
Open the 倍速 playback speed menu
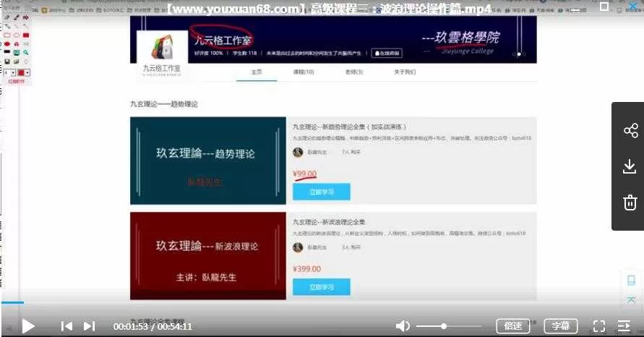[513, 326]
